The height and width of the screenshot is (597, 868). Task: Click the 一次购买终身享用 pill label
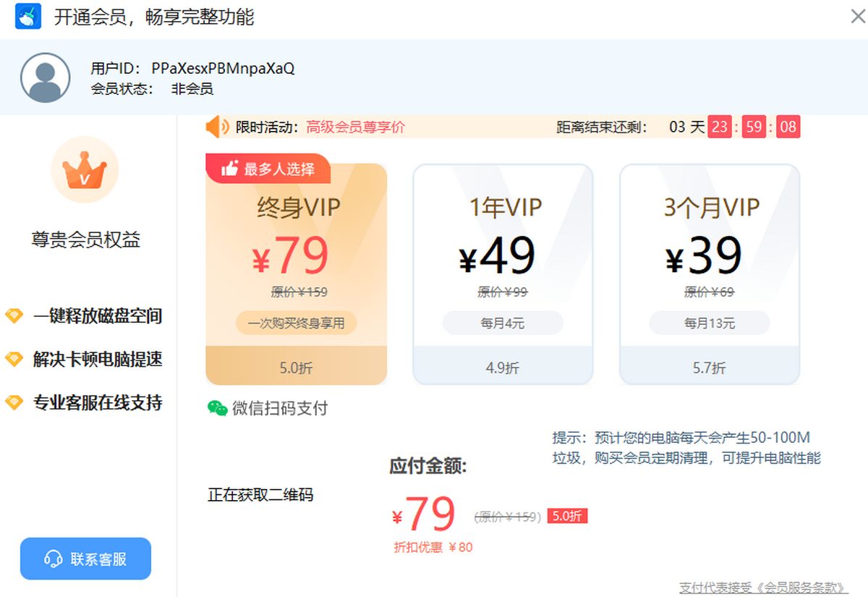297,323
